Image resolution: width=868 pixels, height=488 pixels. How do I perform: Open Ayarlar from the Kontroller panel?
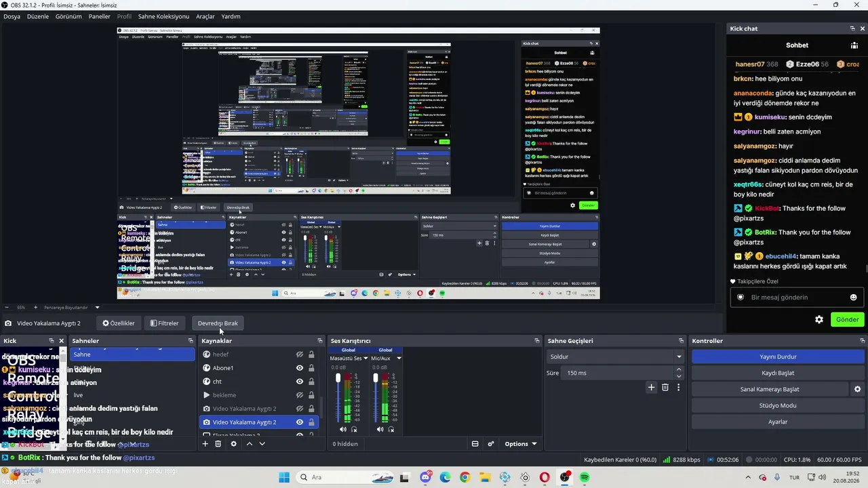[x=778, y=422]
